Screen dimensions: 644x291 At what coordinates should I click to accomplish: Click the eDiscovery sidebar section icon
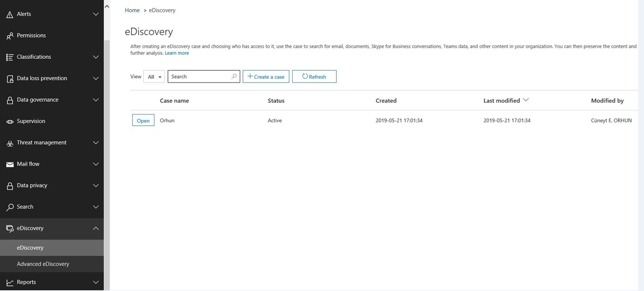click(x=10, y=229)
